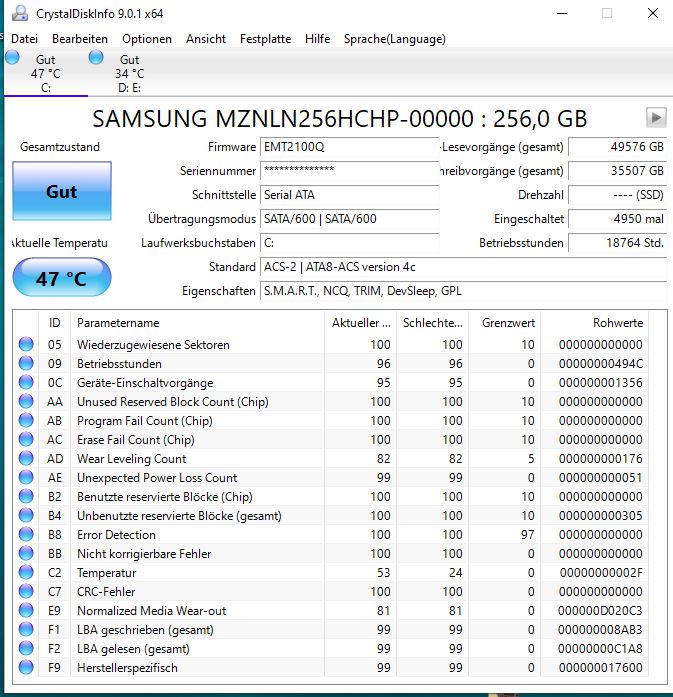The height and width of the screenshot is (697, 673).
Task: Close the CrystalDiskInfo window
Action: pyautogui.click(x=653, y=13)
